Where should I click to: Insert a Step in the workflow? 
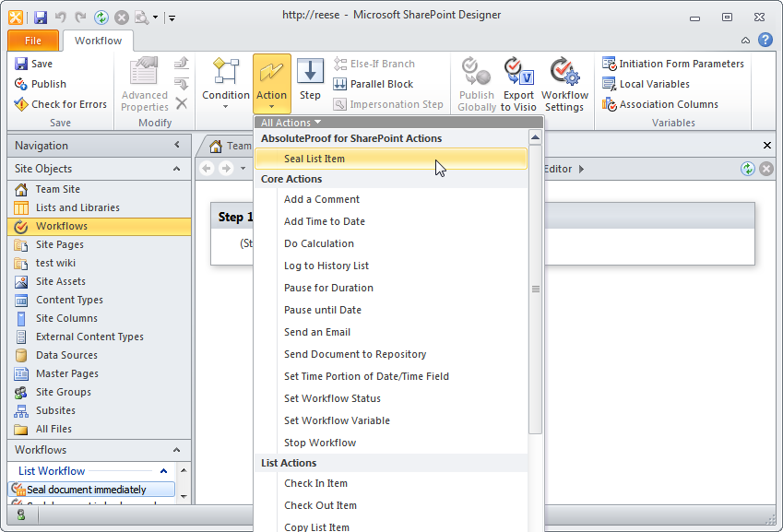pyautogui.click(x=310, y=79)
